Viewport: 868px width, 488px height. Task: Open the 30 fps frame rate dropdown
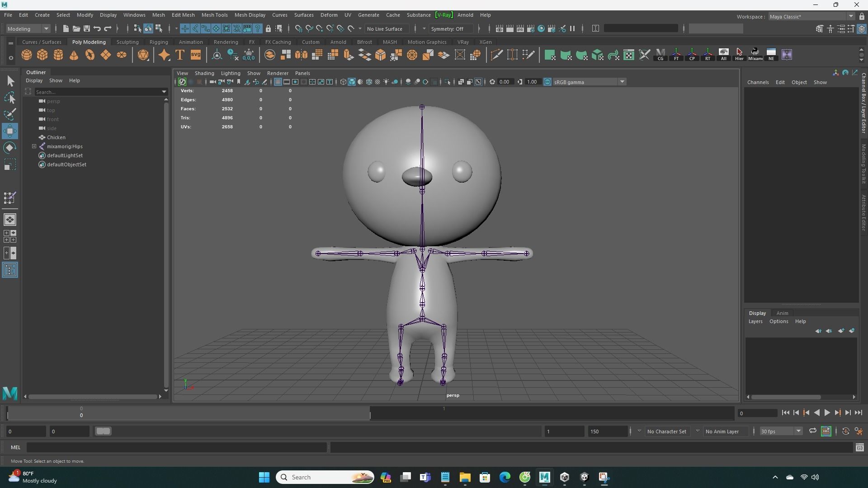click(781, 431)
